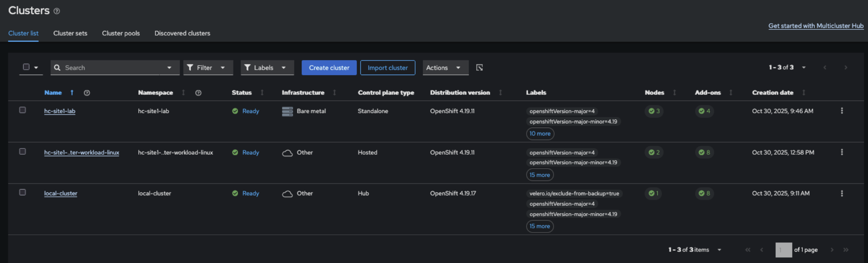868x263 pixels.
Task: Click the export table icon in toolbar
Action: (x=479, y=68)
